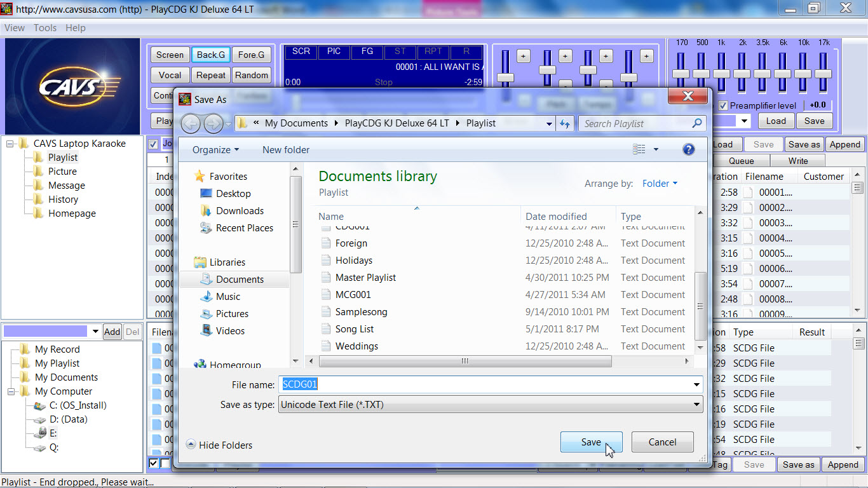Click the refresh button beside the address path

pos(565,124)
